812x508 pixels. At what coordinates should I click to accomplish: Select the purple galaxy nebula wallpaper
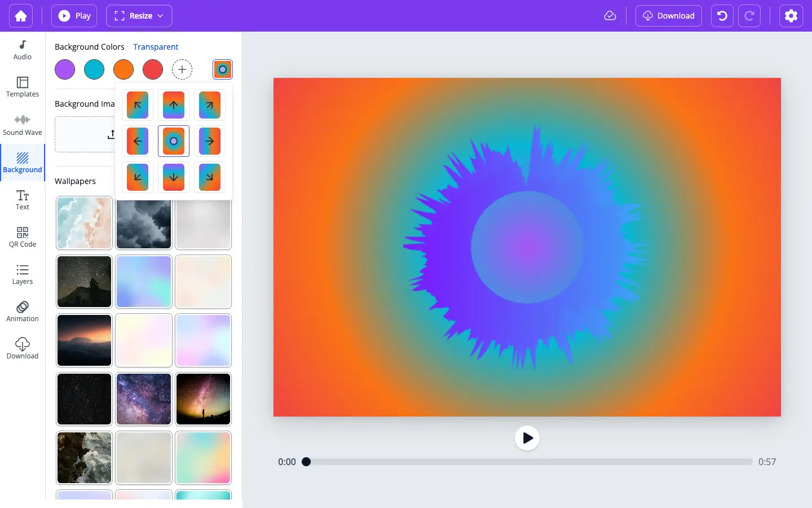[144, 399]
